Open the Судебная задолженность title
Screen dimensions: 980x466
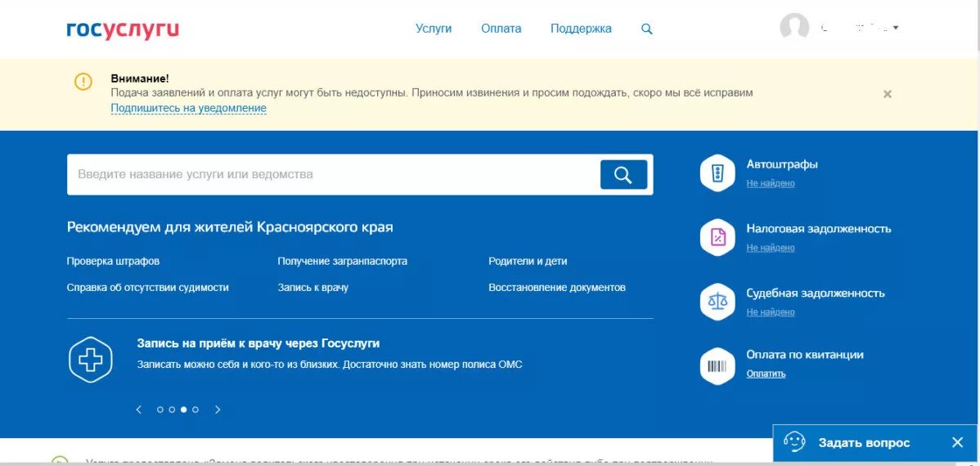[x=816, y=293]
